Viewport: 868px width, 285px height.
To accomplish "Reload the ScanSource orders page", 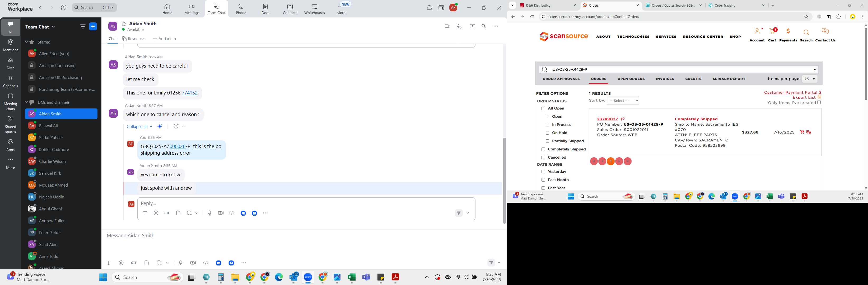I will (x=532, y=17).
